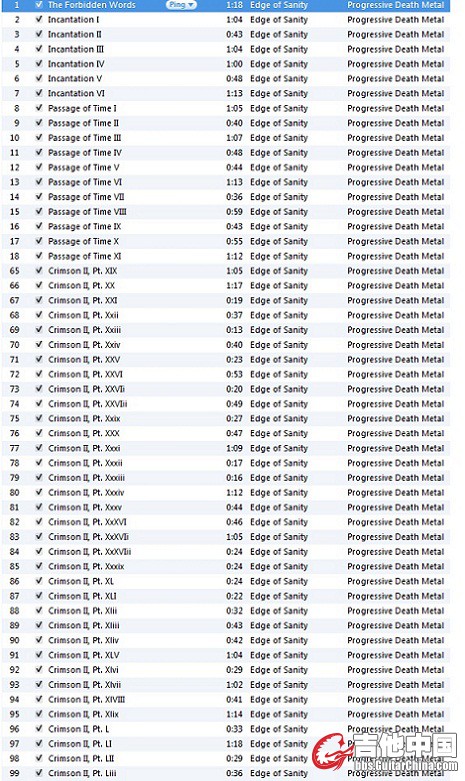
Task: Select the Passage of Time IV row
Action: tap(226, 153)
